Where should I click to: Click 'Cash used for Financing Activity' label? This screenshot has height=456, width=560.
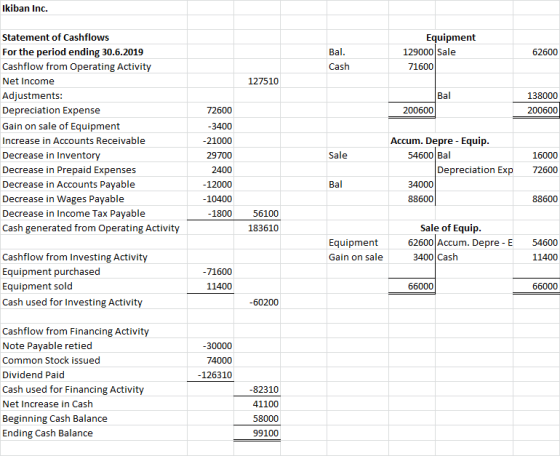pyautogui.click(x=73, y=390)
